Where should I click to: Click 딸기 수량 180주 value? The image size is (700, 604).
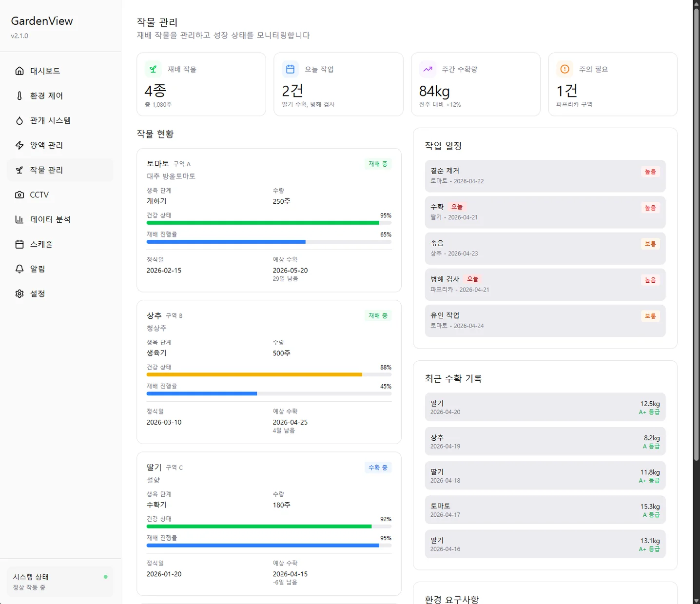pyautogui.click(x=281, y=505)
